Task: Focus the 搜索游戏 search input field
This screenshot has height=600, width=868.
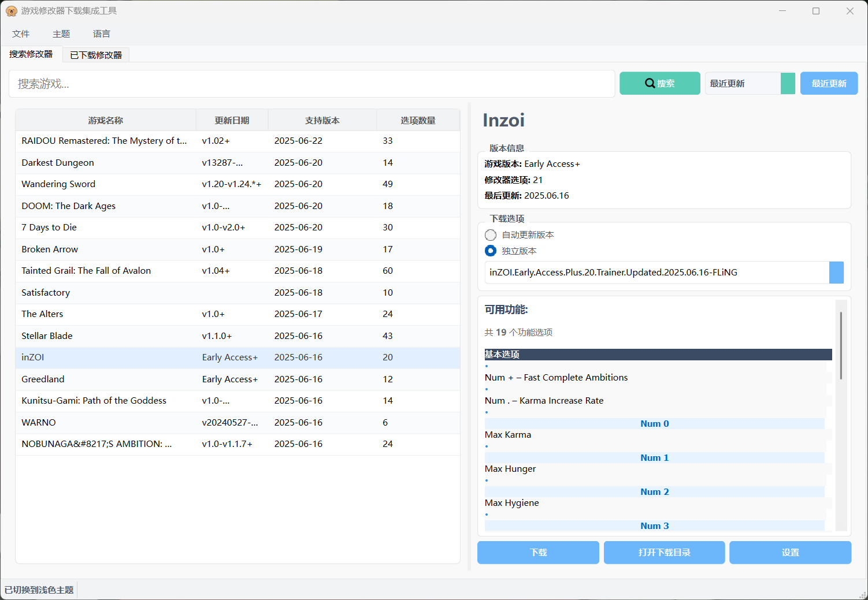Action: pos(312,84)
